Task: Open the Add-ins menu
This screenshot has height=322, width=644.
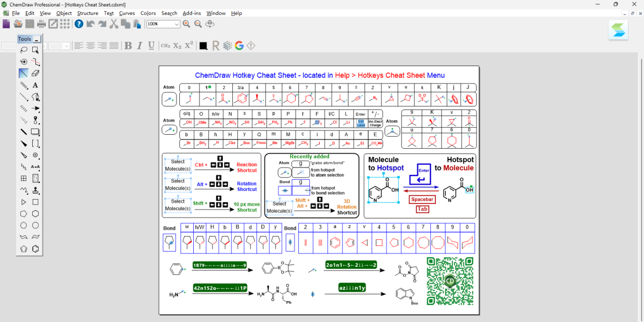Action: coord(192,13)
